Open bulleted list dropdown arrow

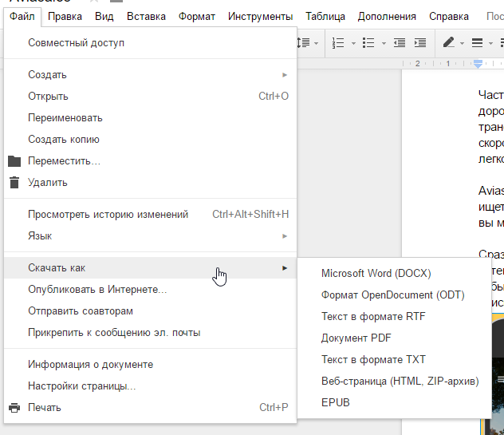[384, 43]
